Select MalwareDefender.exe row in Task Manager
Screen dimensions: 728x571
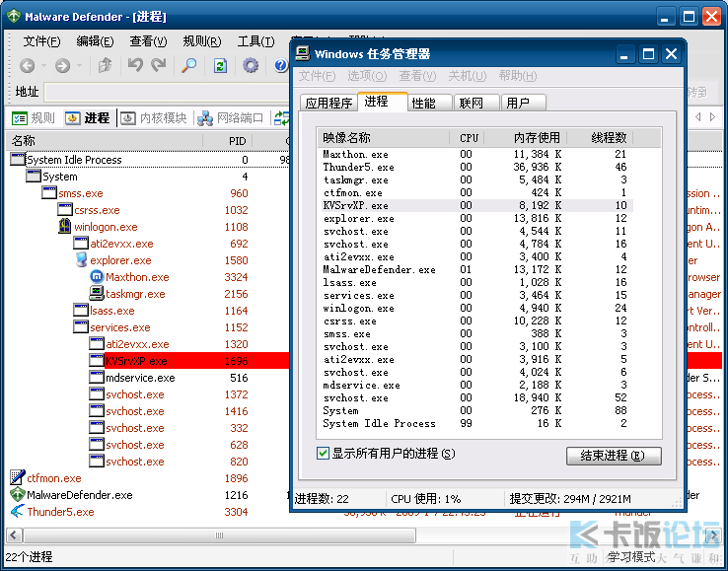[x=476, y=269]
